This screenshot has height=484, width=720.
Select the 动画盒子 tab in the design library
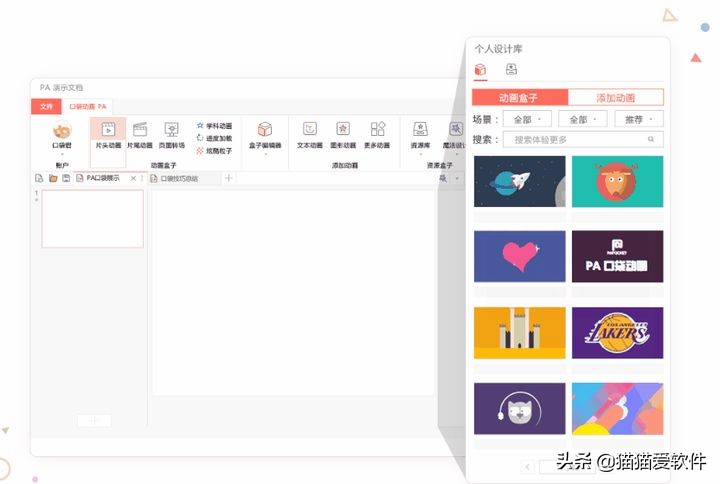point(520,98)
